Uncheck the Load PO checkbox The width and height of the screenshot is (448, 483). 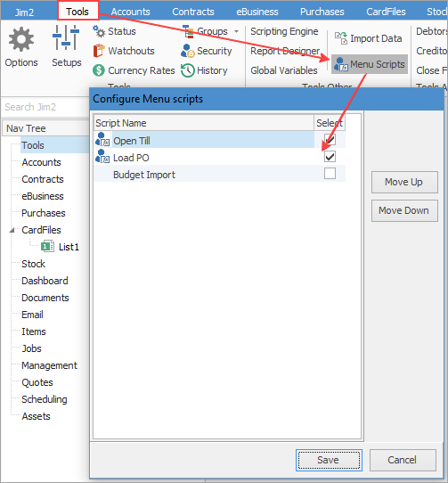point(330,157)
